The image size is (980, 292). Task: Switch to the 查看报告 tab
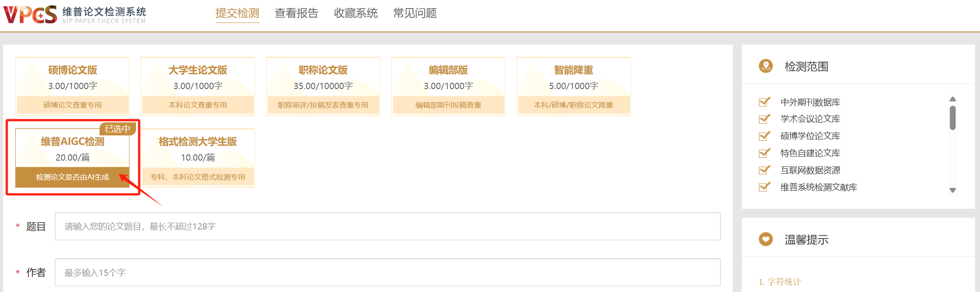pyautogui.click(x=296, y=13)
